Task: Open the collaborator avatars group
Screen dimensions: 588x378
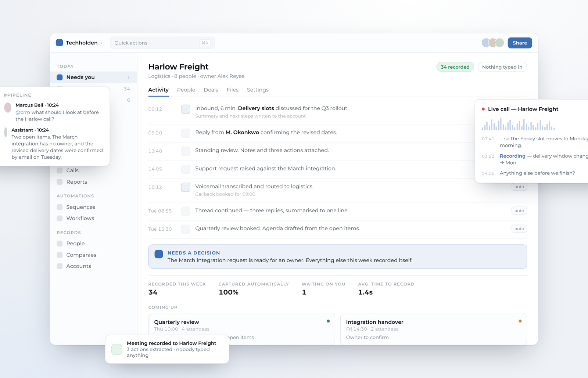Action: coord(493,43)
